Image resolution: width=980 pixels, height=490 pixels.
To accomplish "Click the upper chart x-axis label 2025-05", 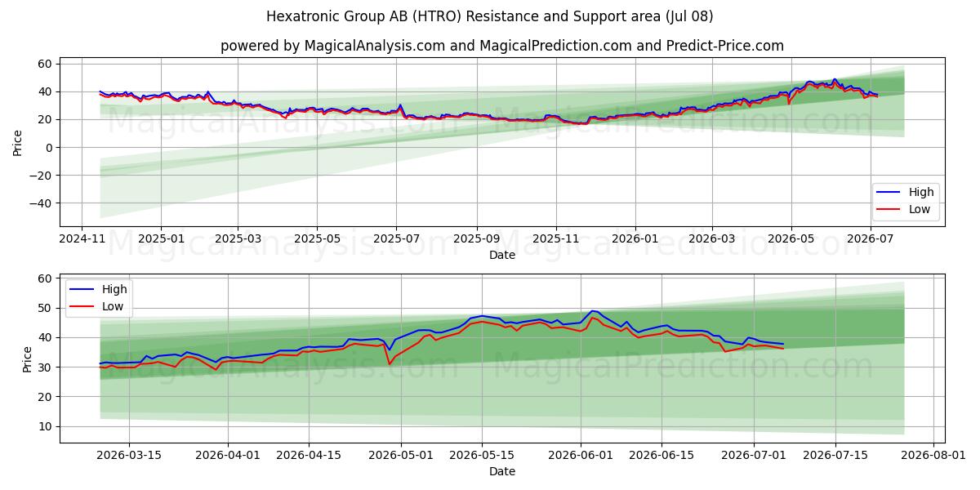I will (317, 240).
